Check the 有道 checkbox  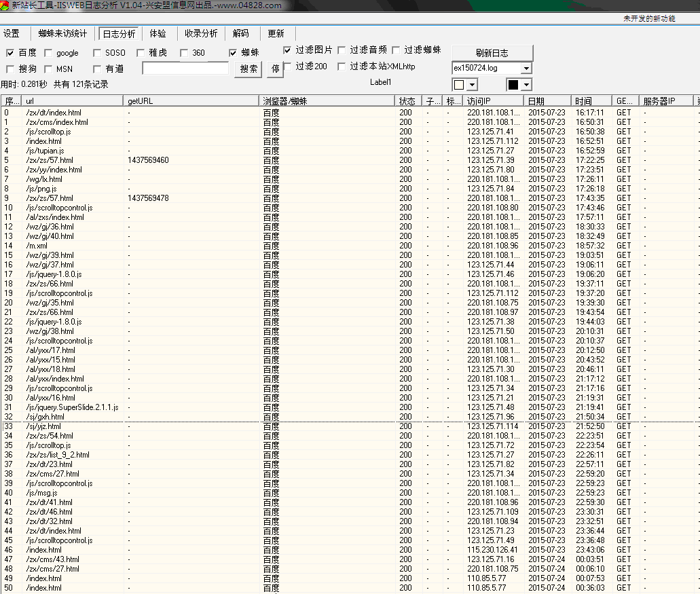[97, 69]
